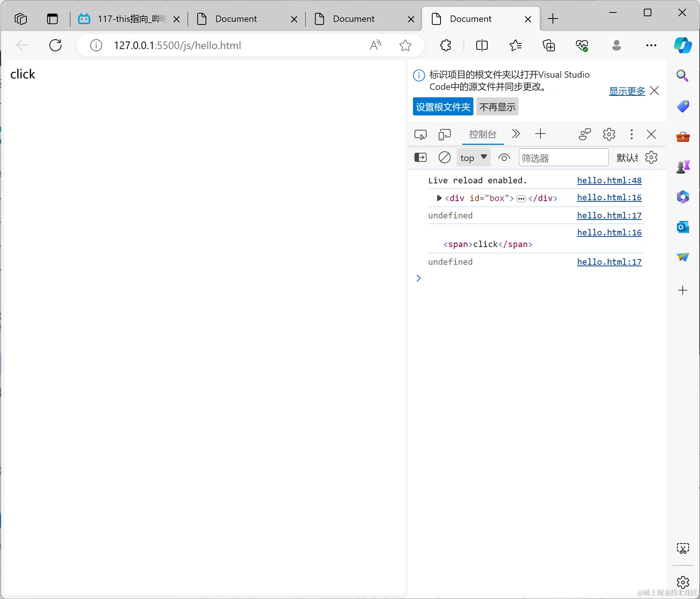Open hello.html:16 link above the span log
This screenshot has width=700, height=599.
609,232
